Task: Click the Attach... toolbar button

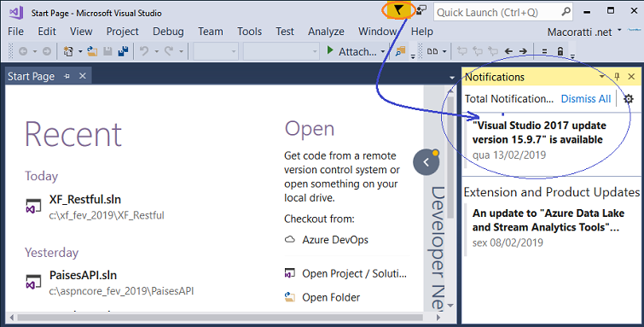Action: [357, 51]
